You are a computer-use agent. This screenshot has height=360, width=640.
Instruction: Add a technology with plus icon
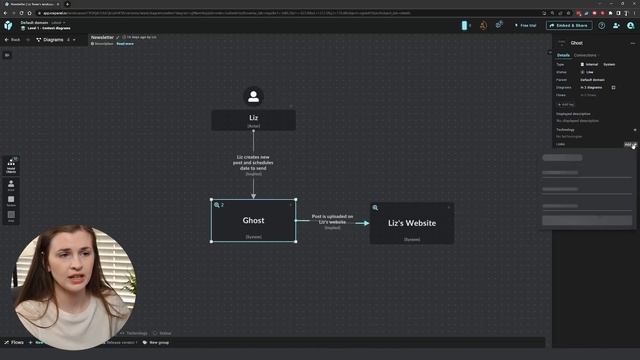[x=635, y=130]
